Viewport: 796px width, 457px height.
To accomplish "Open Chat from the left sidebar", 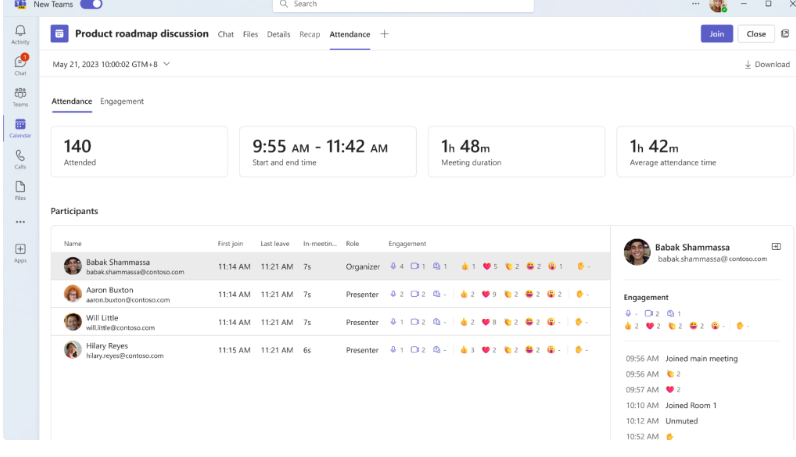I will pyautogui.click(x=20, y=65).
